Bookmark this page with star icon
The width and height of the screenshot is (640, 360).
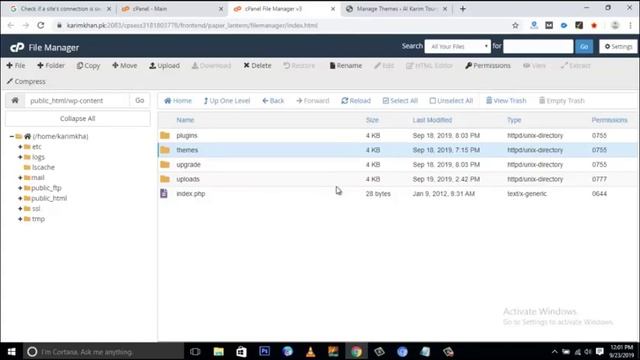(515, 25)
